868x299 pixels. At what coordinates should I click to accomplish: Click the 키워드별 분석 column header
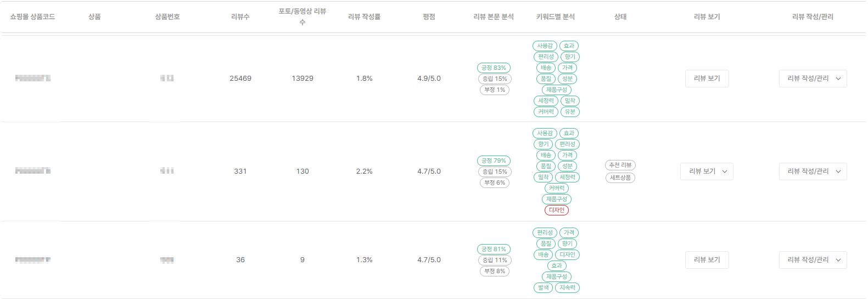tap(556, 17)
